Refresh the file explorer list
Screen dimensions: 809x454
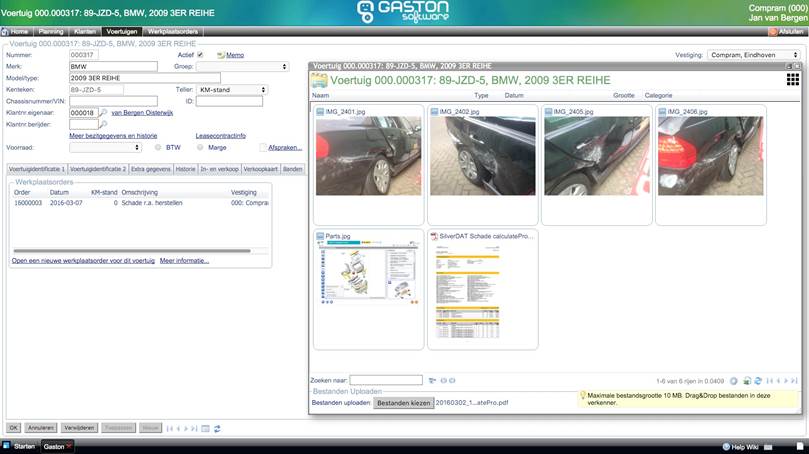point(758,381)
